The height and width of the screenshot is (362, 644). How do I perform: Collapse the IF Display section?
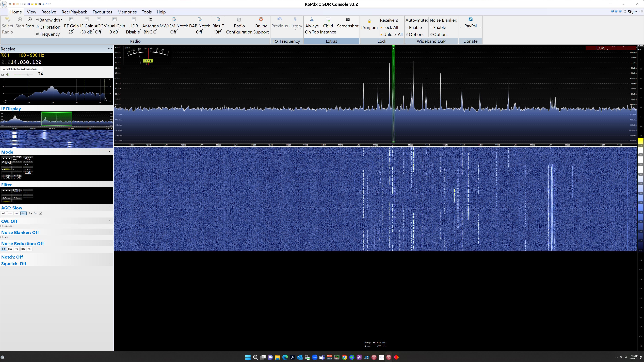tap(109, 108)
